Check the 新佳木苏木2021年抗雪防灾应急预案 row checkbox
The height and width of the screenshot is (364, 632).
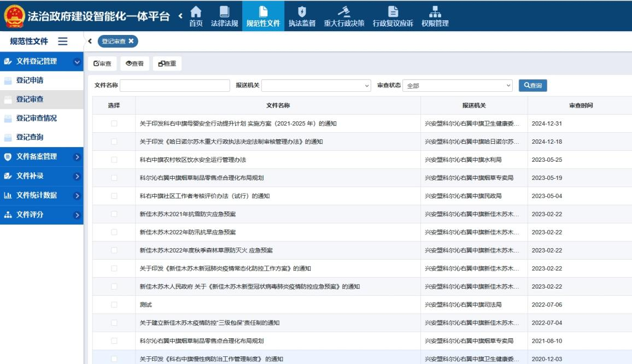pos(114,214)
